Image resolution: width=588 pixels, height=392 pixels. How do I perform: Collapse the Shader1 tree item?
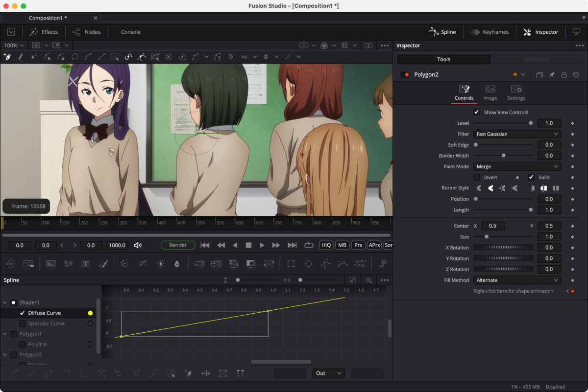5,303
